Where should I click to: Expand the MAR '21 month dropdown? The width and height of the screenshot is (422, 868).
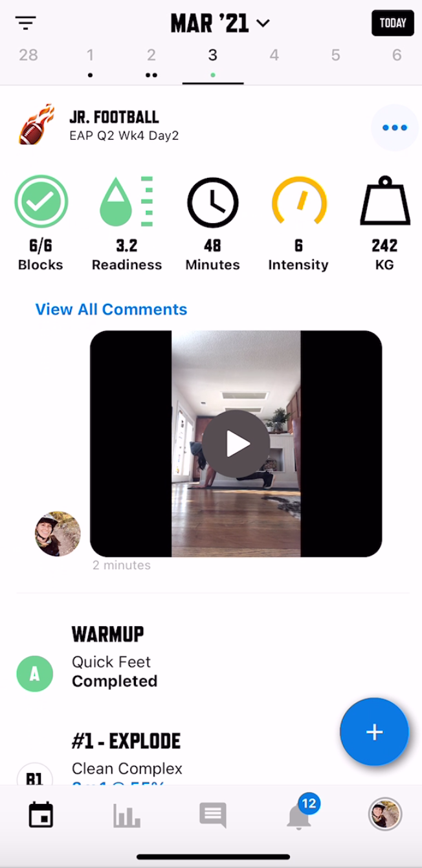pos(220,23)
